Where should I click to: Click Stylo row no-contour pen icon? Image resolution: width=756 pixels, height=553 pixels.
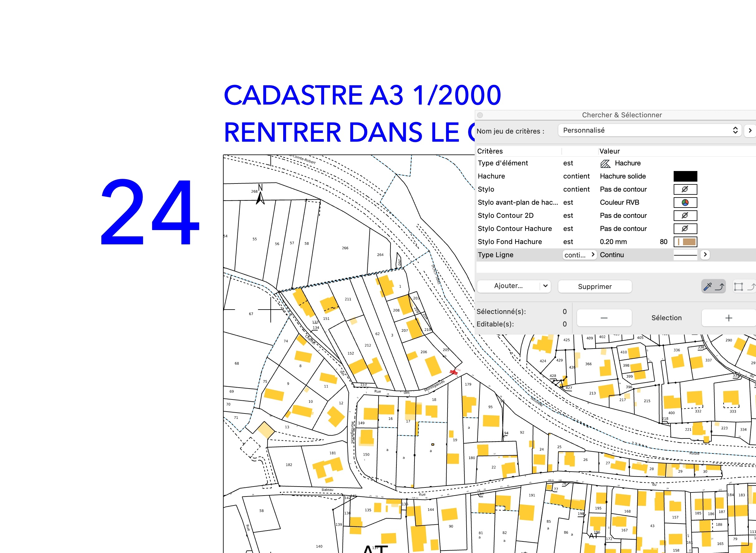click(x=685, y=189)
